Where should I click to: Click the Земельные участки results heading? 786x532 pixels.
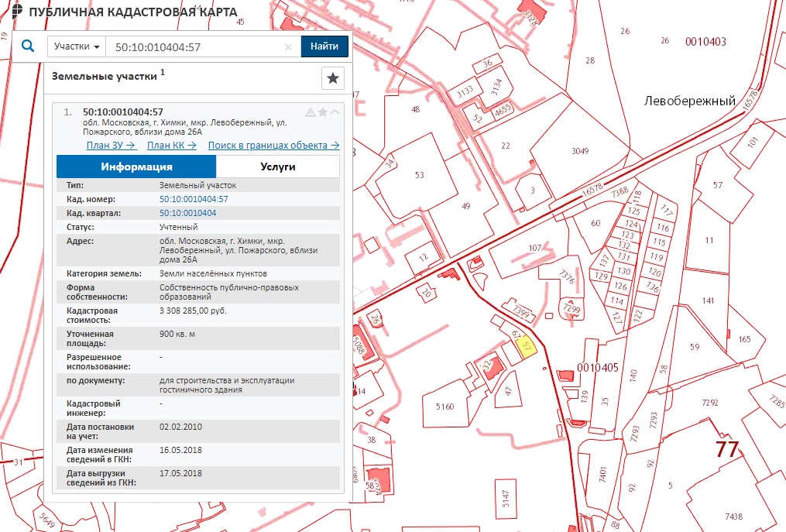tap(105, 76)
